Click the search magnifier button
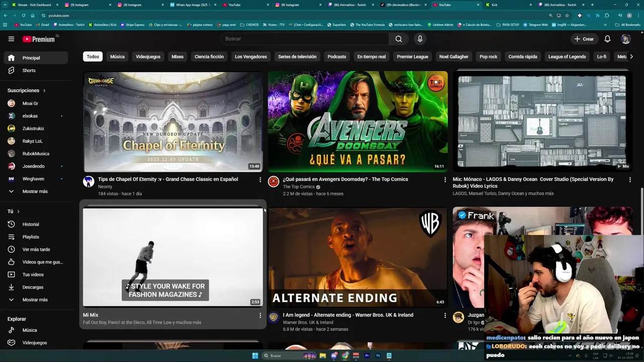This screenshot has width=644, height=362. pos(398,39)
